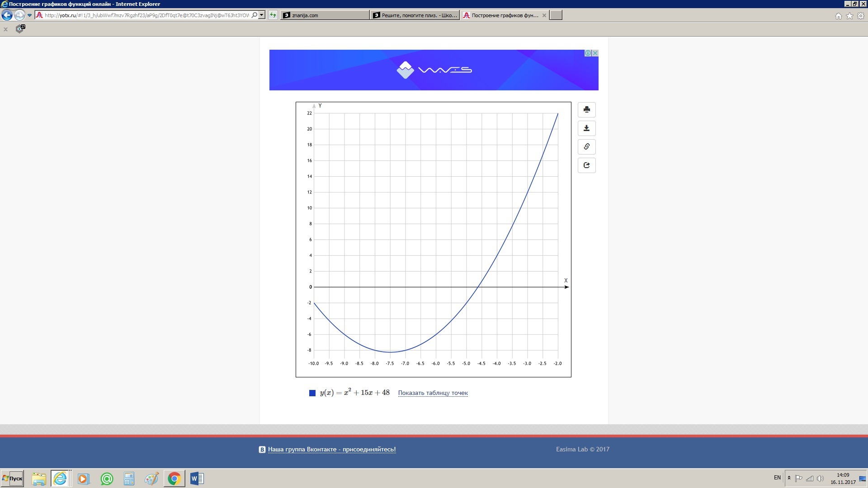868x488 pixels.
Task: Switch to the znanija.com tab
Action: [x=324, y=15]
